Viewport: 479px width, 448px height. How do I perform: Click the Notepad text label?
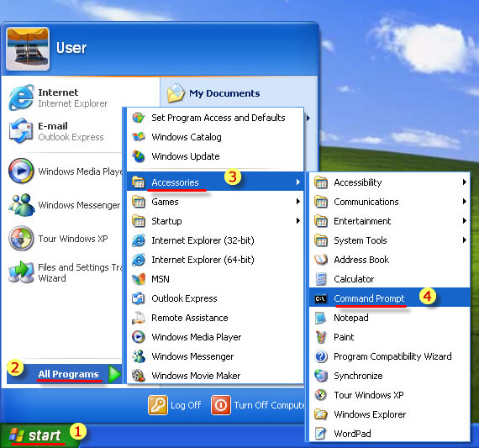351,318
